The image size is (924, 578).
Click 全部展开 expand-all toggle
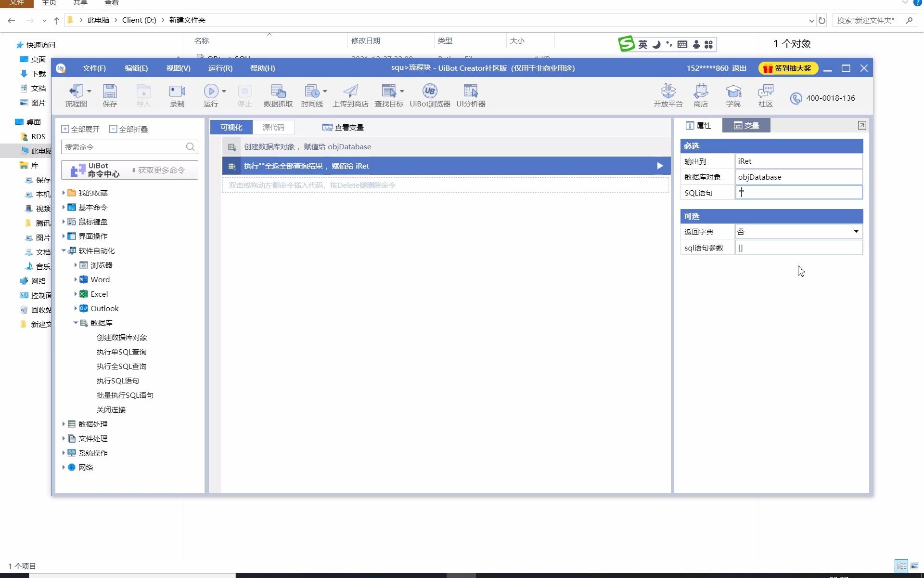80,129
